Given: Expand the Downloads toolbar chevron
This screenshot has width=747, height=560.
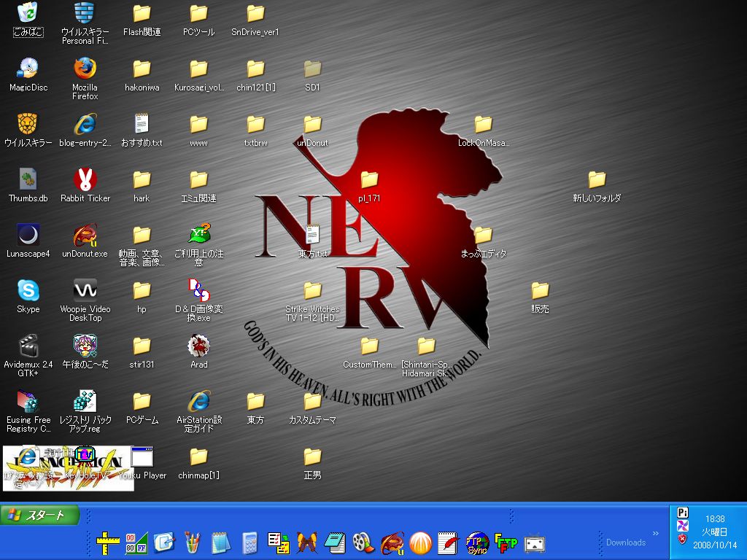Looking at the screenshot, I should coord(655,533).
